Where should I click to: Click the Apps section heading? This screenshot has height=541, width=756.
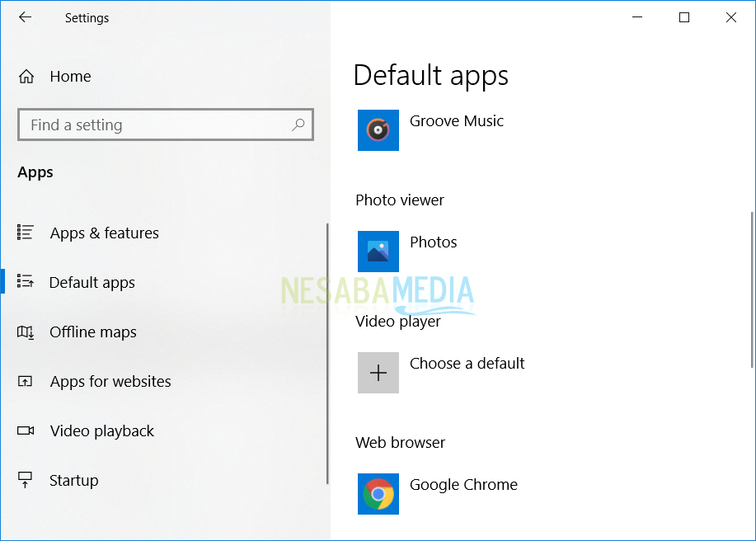point(35,172)
